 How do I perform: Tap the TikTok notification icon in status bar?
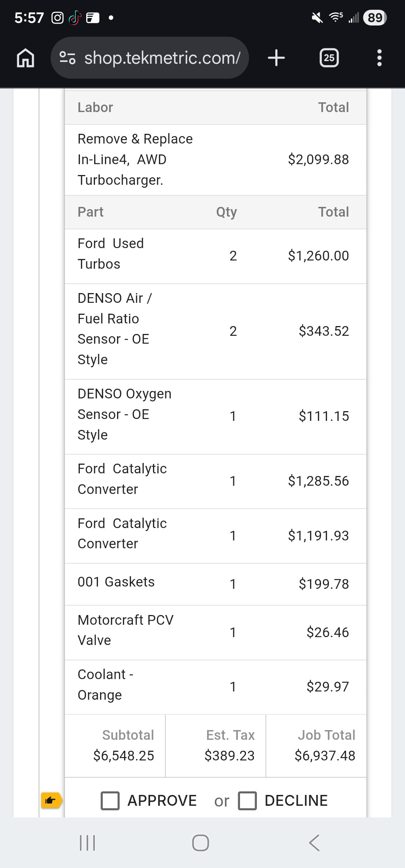75,18
